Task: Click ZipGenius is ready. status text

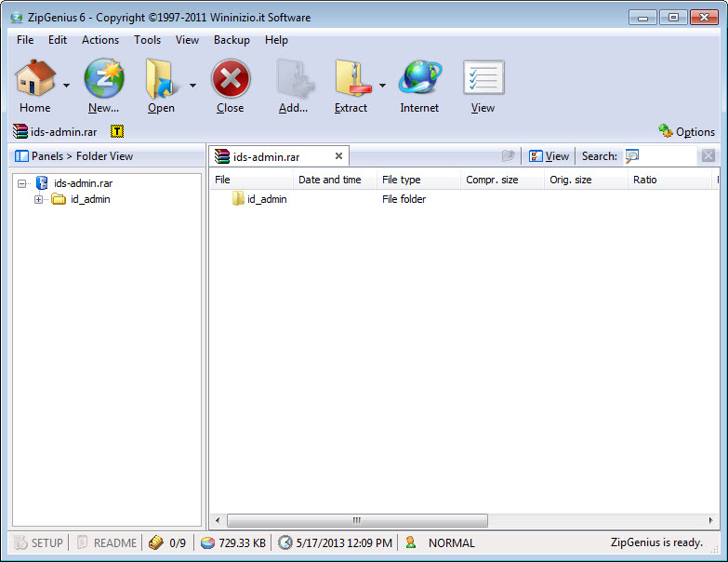Action: (656, 542)
